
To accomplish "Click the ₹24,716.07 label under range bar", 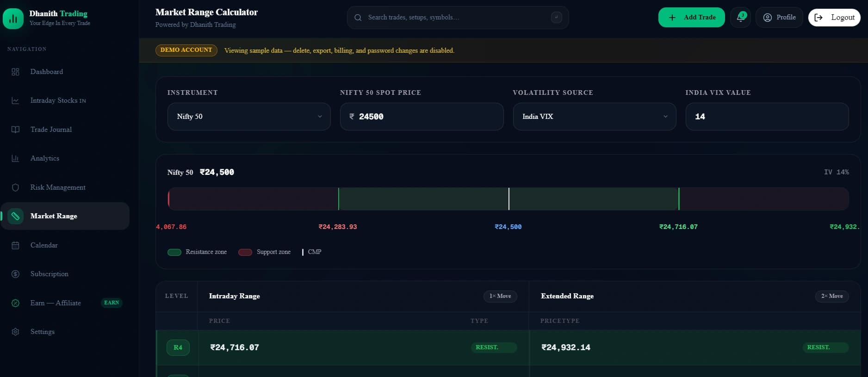I will point(678,227).
